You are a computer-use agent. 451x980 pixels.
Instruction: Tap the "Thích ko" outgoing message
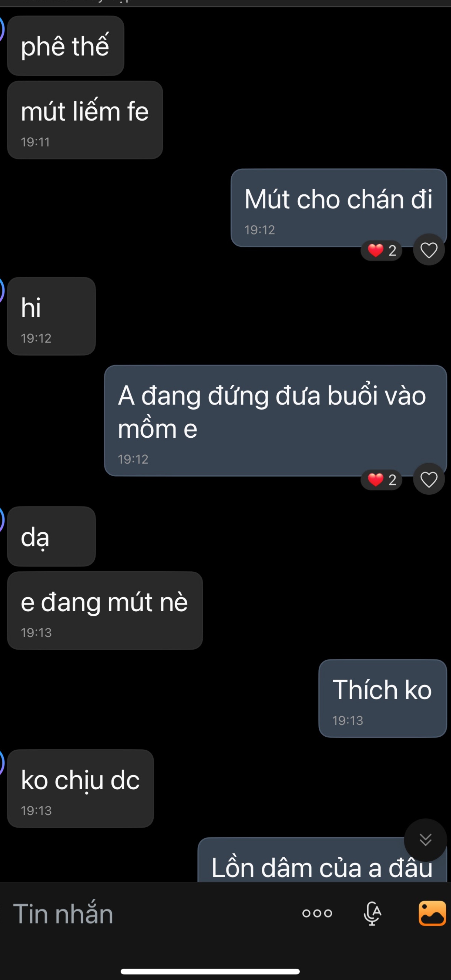pos(382,698)
